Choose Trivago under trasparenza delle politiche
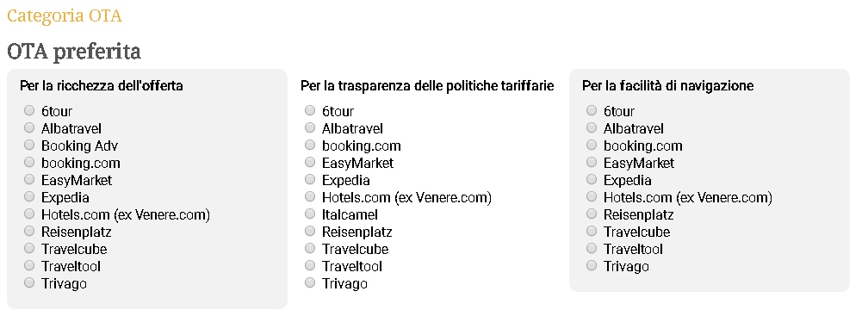868x316 pixels. [310, 282]
